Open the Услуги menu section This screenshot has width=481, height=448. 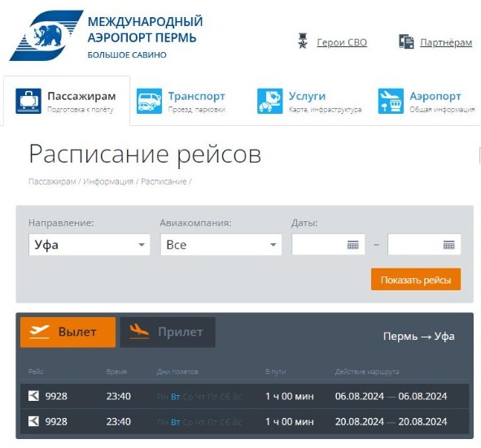pos(309,101)
